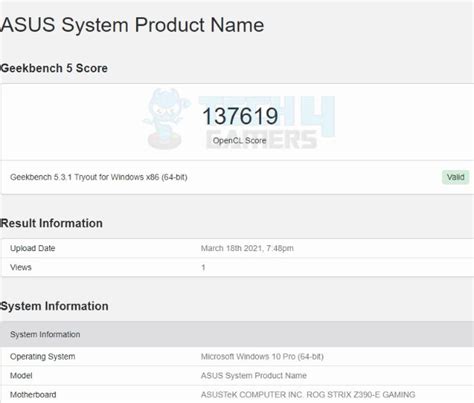Click the Result Information heading
The width and height of the screenshot is (474, 403).
tap(51, 223)
